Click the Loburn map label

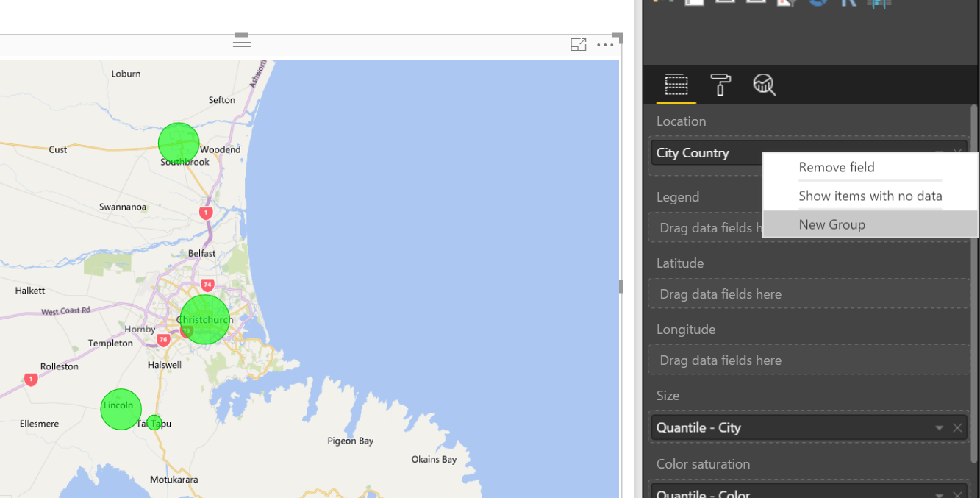pos(126,74)
